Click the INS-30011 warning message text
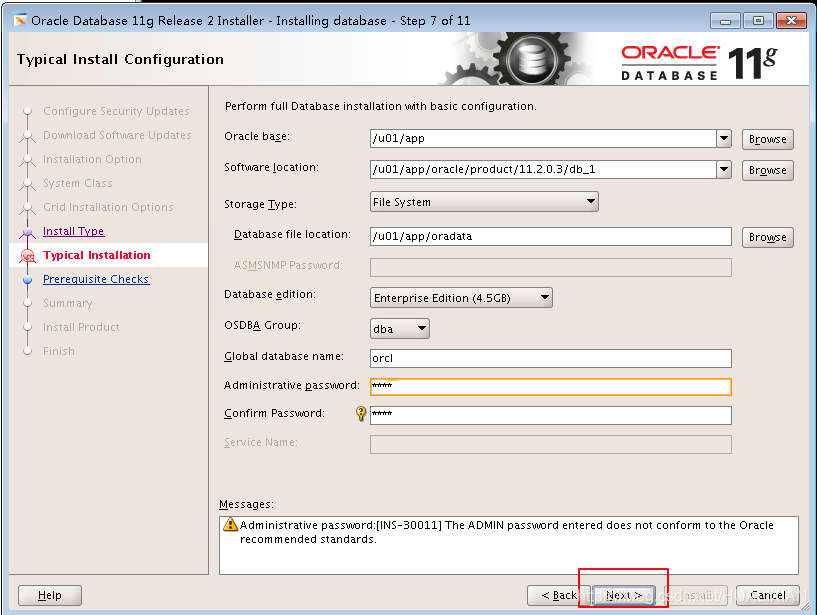This screenshot has width=817, height=615. 506,532
